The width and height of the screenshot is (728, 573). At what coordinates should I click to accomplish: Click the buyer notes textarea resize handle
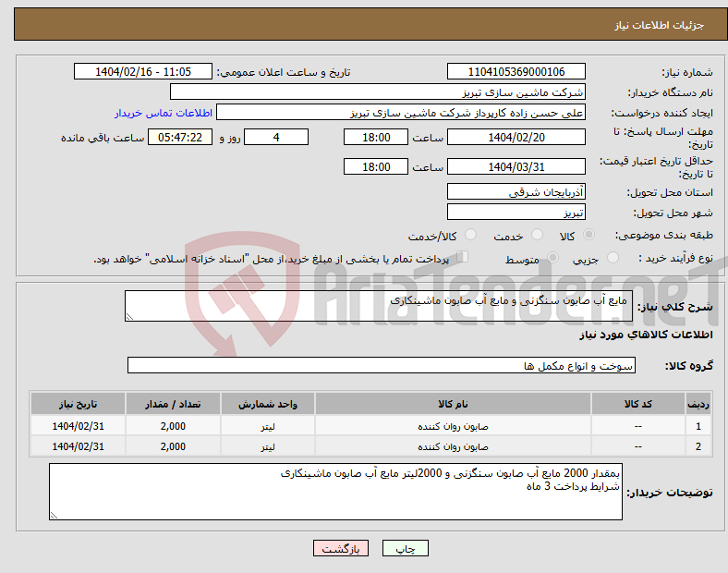pos(54,516)
